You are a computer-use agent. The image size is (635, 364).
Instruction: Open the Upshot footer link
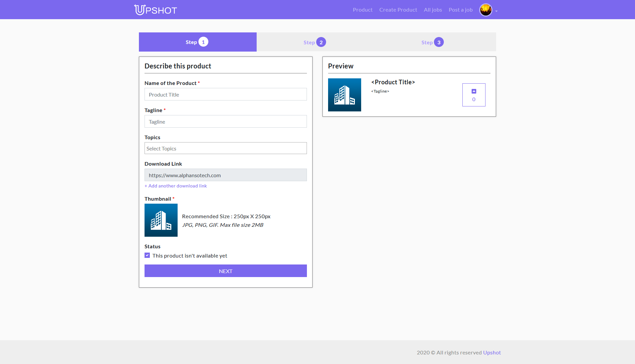(x=492, y=352)
